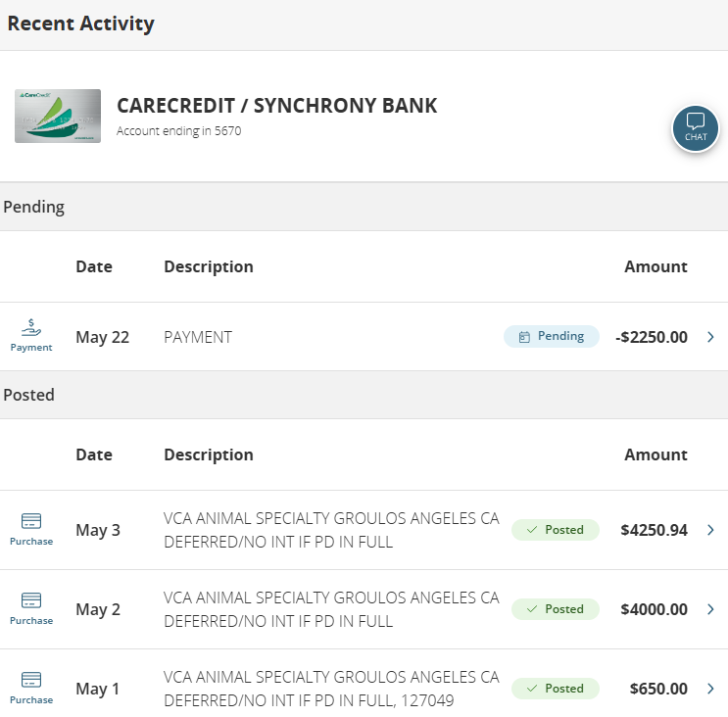Click the May 22 date
Viewport: 728px width, 717px height.
click(x=103, y=337)
